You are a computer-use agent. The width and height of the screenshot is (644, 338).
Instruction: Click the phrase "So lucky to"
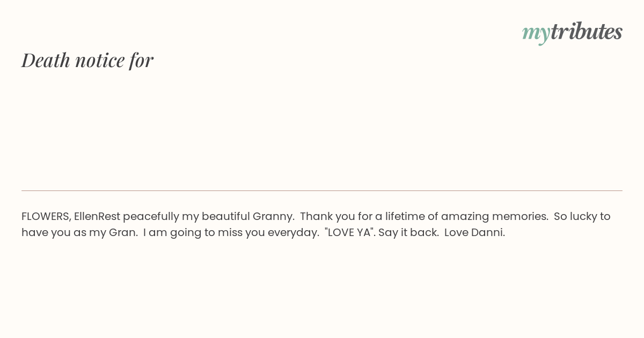[x=582, y=217]
